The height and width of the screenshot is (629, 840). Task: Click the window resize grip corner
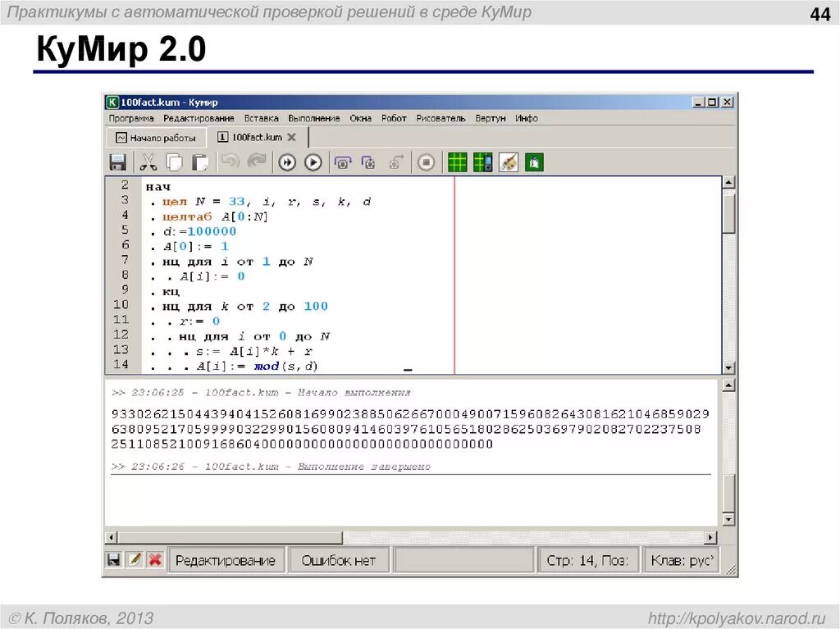(730, 569)
